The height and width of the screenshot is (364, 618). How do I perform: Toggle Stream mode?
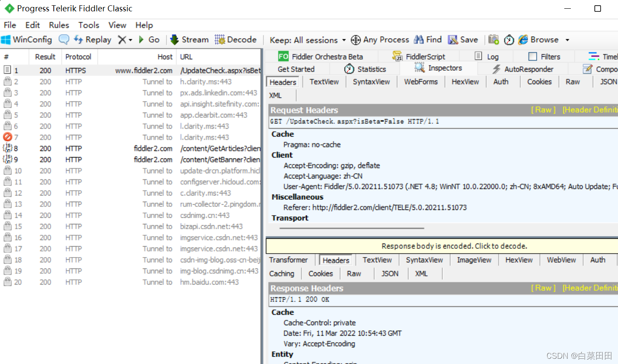pyautogui.click(x=189, y=40)
